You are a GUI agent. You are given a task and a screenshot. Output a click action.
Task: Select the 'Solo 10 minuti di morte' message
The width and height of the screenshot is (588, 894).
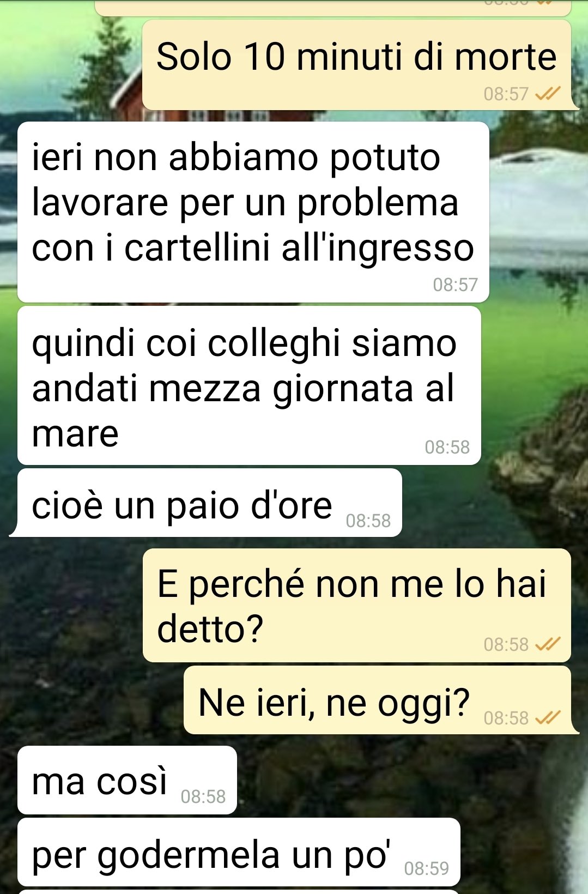[x=357, y=65]
